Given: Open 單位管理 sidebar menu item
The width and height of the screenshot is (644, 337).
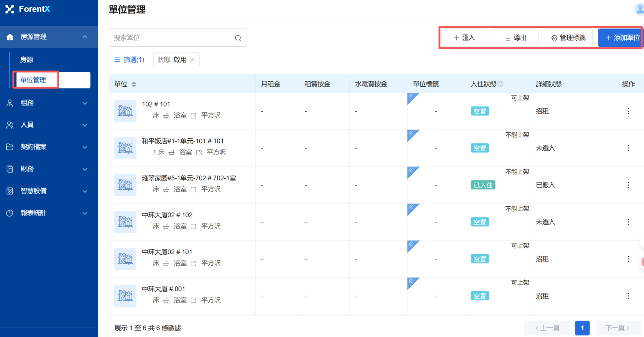Looking at the screenshot, I should pos(33,80).
